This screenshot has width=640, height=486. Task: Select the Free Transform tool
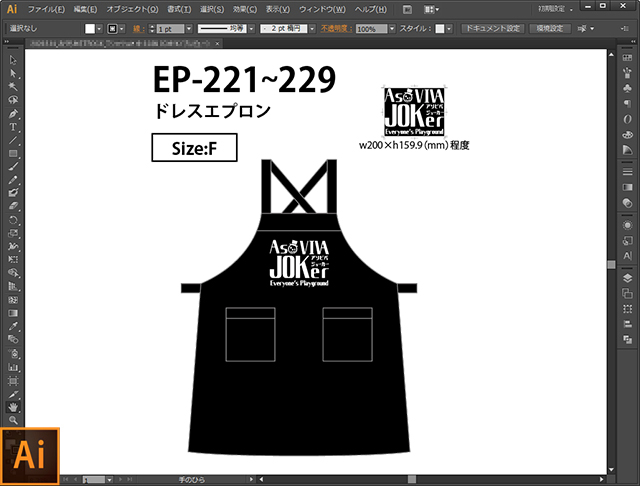pos(13,260)
